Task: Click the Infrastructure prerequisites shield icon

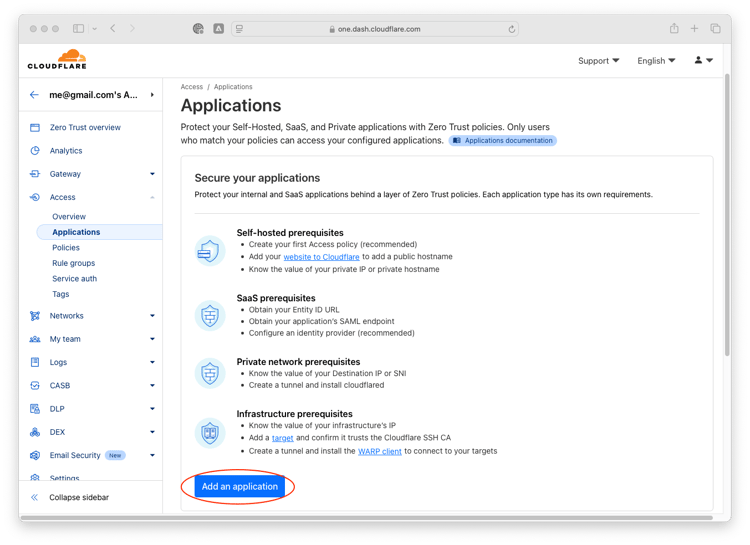Action: [x=210, y=433]
